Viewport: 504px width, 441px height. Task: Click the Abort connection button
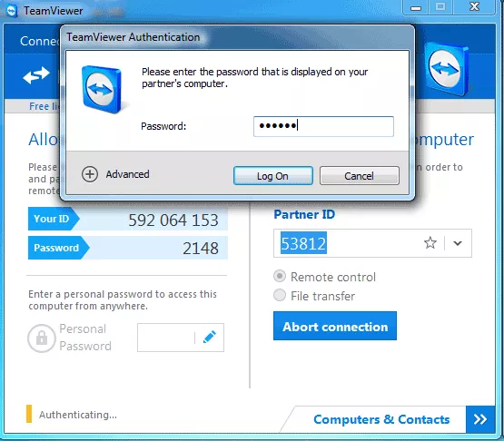click(x=335, y=326)
